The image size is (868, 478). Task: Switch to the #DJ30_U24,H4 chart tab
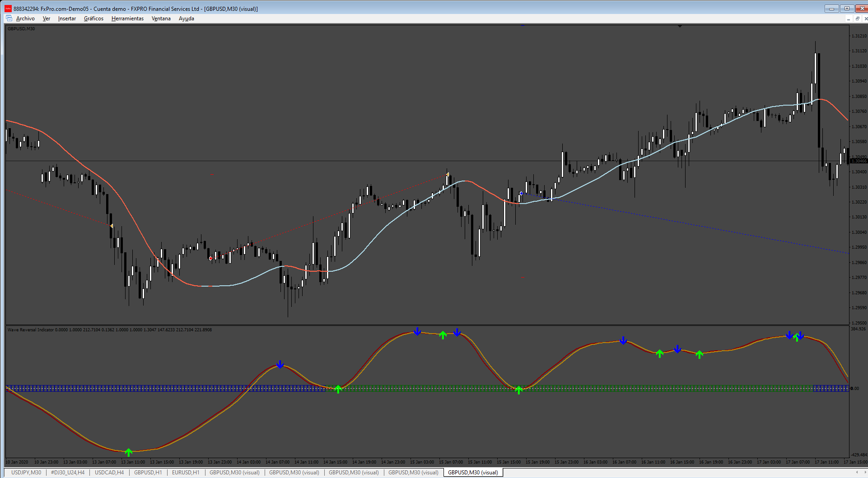point(67,473)
